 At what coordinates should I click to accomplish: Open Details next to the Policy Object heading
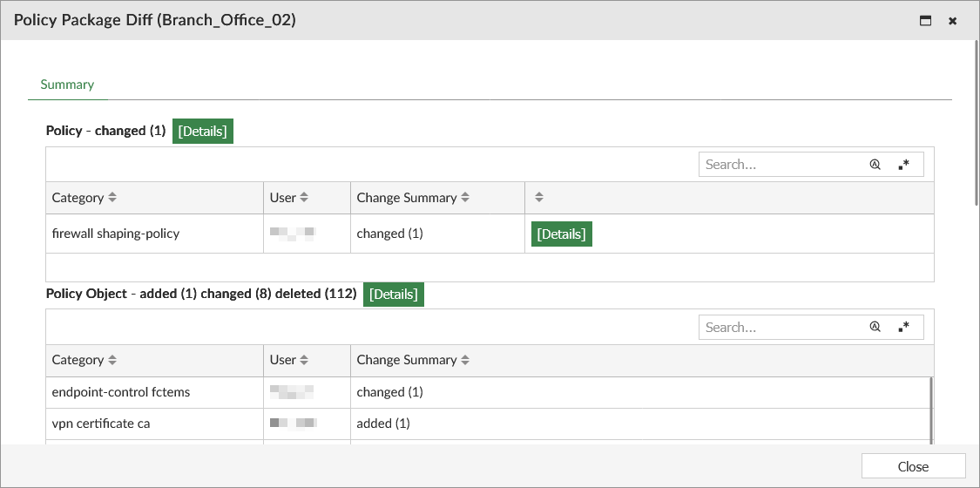coord(393,295)
